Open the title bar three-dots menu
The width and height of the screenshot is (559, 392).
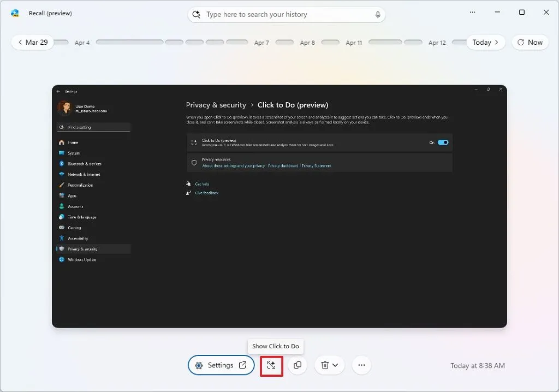coord(472,13)
